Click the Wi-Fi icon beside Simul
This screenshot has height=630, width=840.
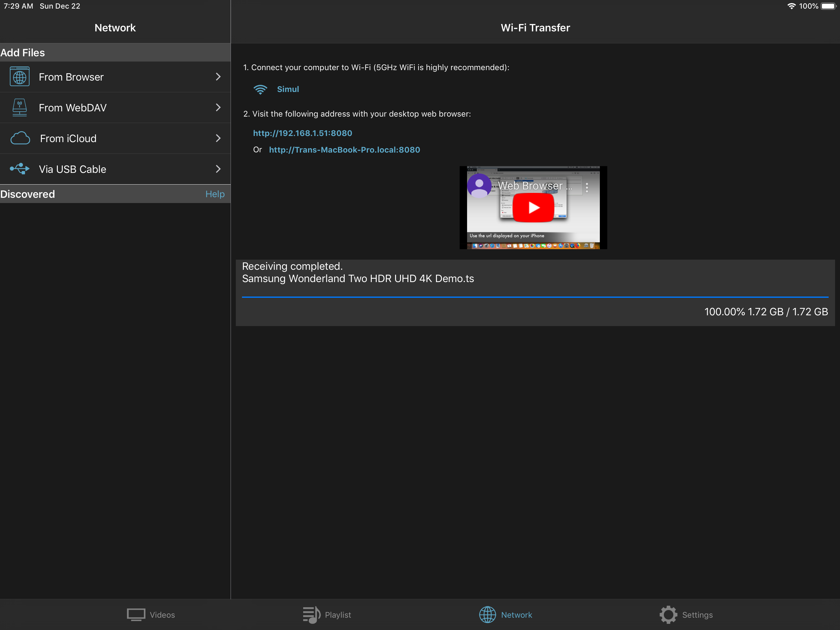(x=260, y=89)
